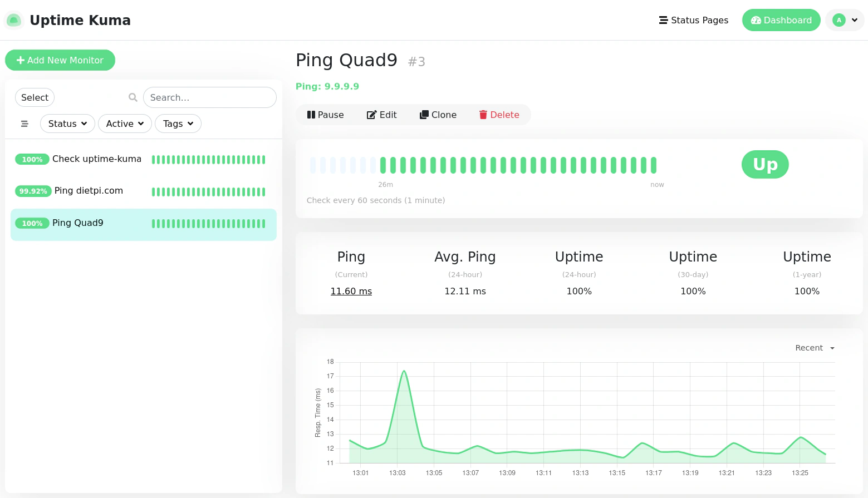
Task: Open the Active filter dropdown
Action: click(x=125, y=124)
